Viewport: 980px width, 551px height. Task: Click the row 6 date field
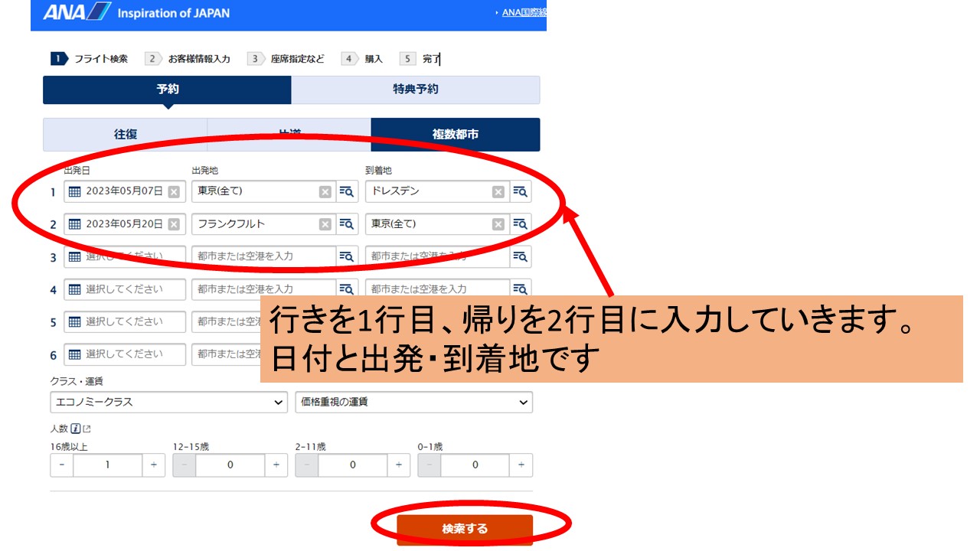tap(125, 355)
